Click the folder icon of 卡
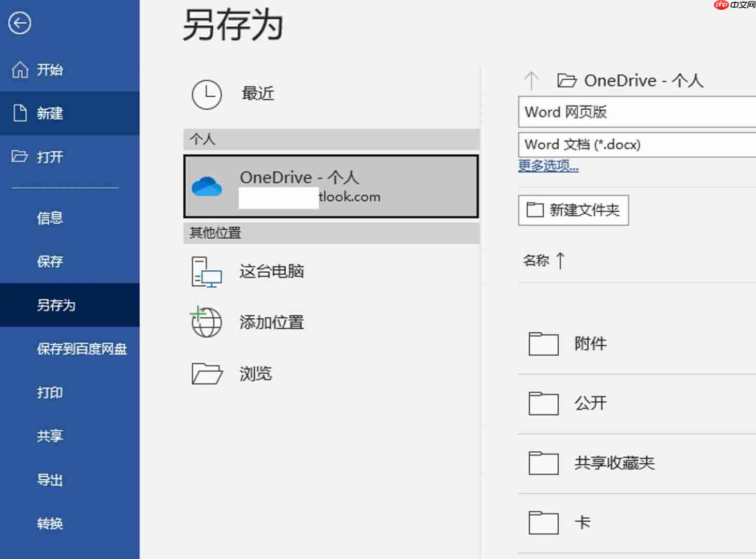Viewport: 756px width, 559px height. [x=544, y=522]
